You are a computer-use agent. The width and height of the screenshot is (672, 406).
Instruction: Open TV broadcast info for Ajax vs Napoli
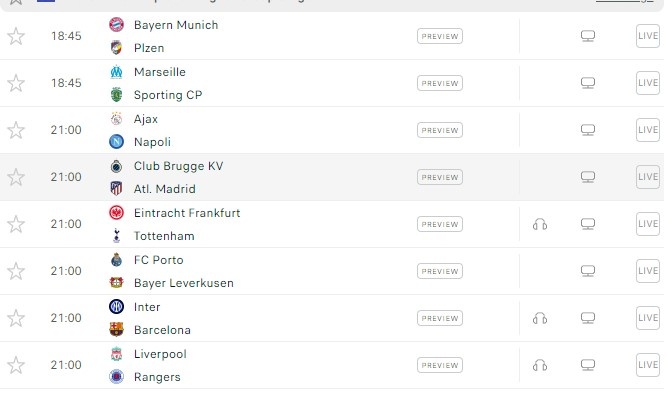click(x=588, y=130)
